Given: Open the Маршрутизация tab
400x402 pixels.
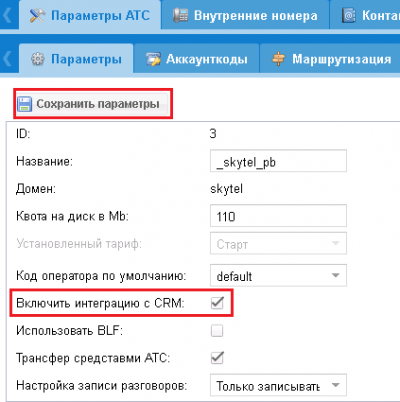Looking at the screenshot, I should point(332,59).
